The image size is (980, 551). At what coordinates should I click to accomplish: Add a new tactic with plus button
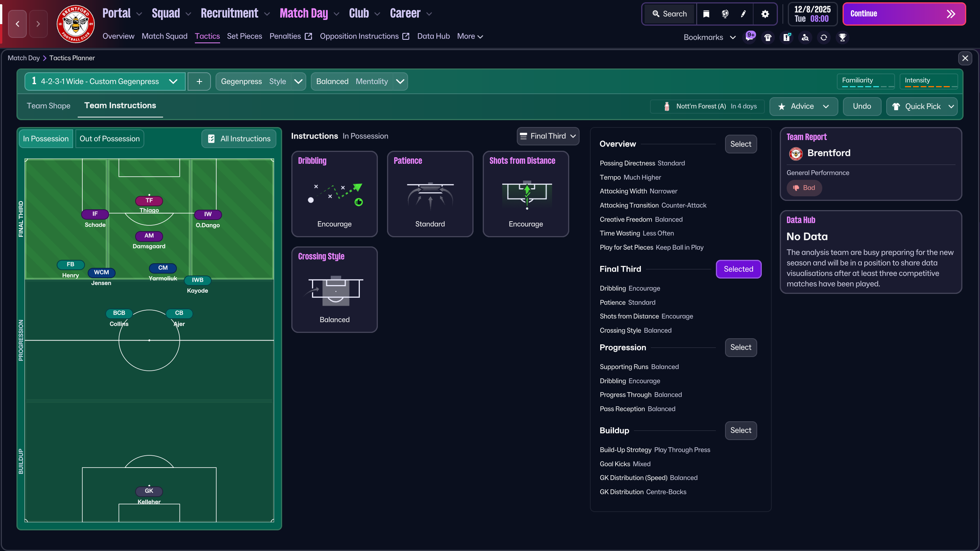(199, 82)
